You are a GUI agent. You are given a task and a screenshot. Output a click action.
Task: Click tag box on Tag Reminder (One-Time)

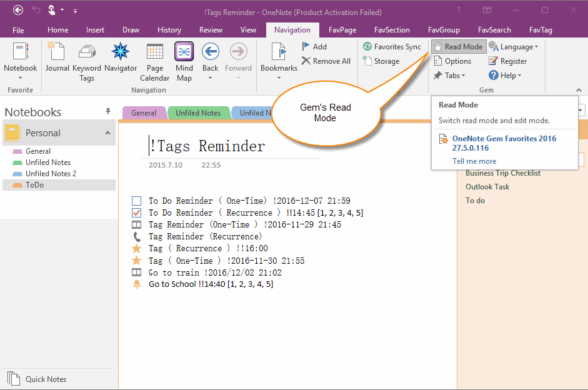coord(136,224)
